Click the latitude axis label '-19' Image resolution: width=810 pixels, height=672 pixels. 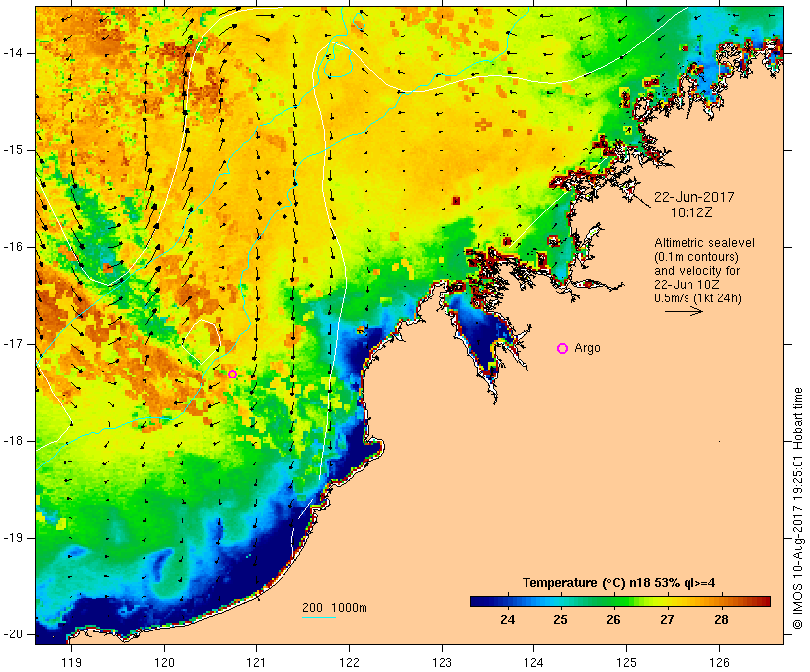13,538
